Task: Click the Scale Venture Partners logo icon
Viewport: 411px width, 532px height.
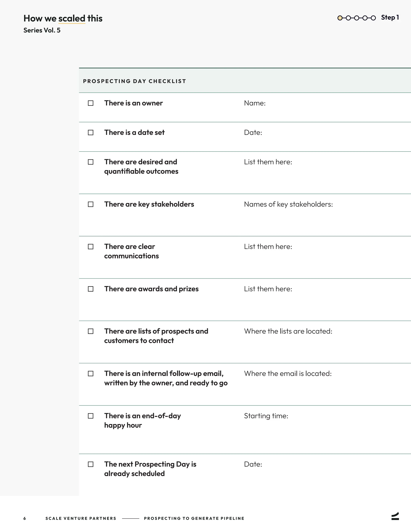Action: click(x=395, y=516)
